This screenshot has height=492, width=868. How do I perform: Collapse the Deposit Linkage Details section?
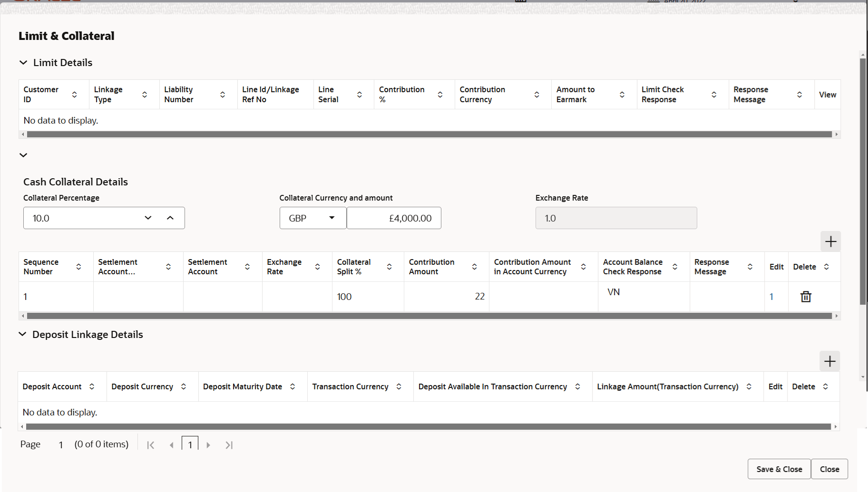click(23, 334)
